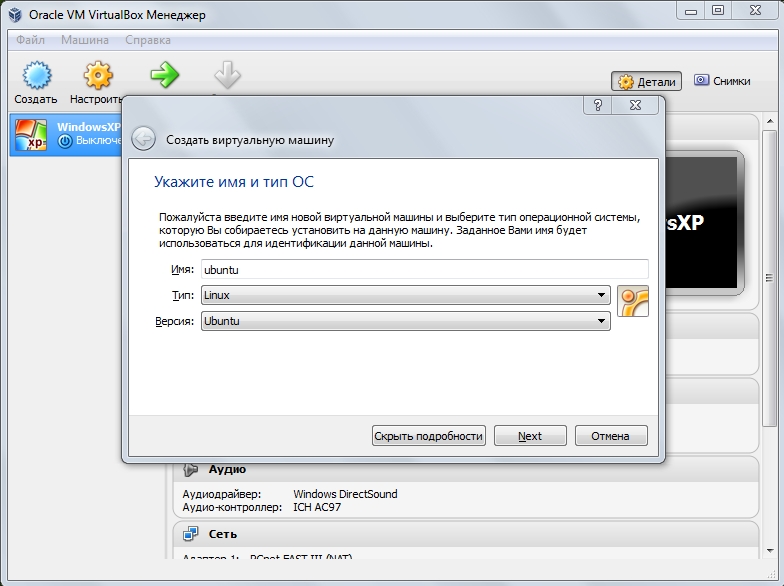Click the scrollbar up arrow

(x=770, y=122)
